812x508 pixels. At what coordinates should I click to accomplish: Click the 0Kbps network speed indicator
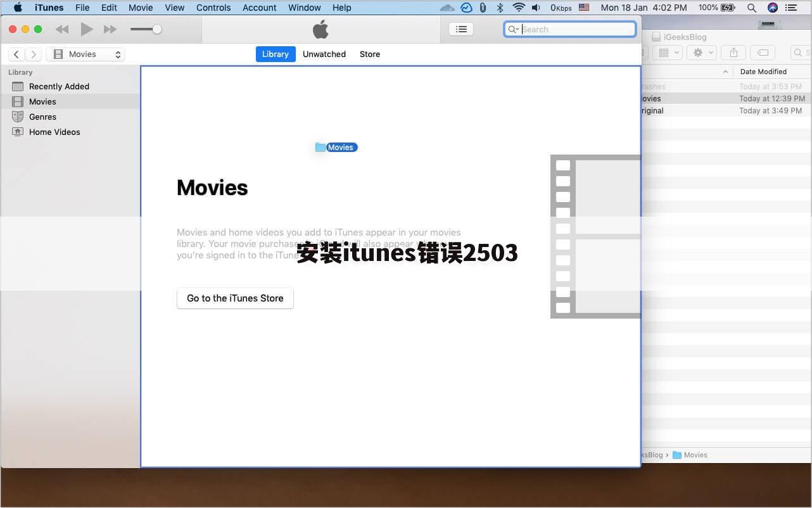(561, 8)
